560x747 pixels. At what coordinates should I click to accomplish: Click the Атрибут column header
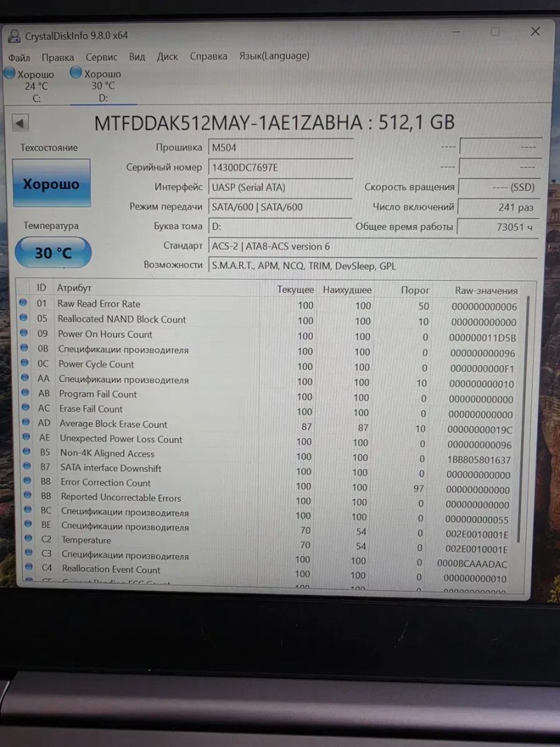click(x=74, y=288)
